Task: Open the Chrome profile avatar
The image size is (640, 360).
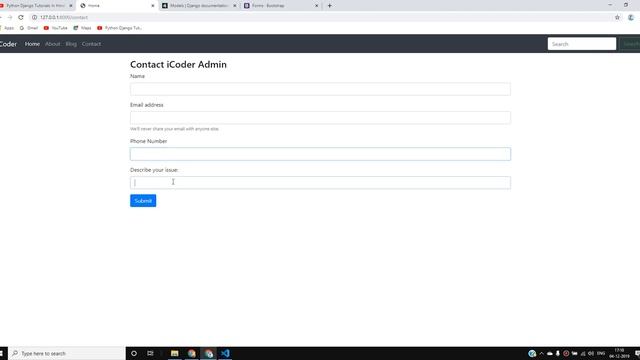Action: [631, 18]
